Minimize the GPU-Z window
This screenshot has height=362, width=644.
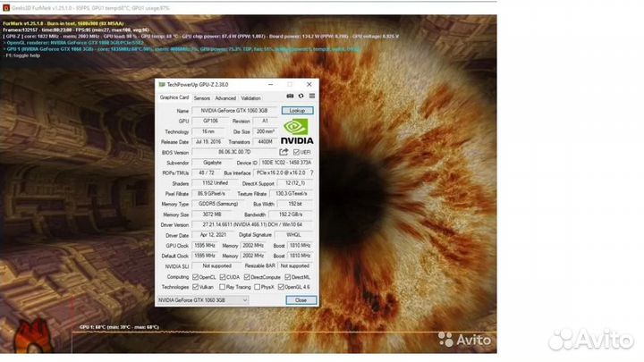pos(270,85)
